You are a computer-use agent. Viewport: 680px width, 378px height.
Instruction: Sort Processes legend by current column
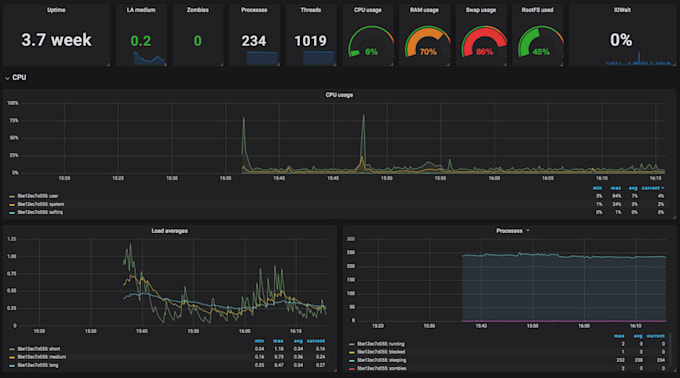[656, 336]
